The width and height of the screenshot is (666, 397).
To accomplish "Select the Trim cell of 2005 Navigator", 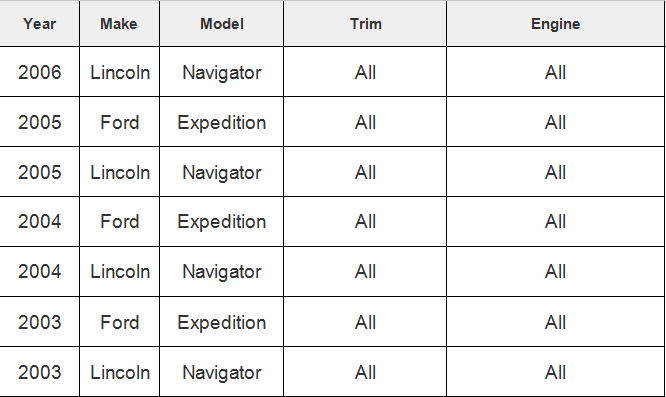I will point(365,172).
